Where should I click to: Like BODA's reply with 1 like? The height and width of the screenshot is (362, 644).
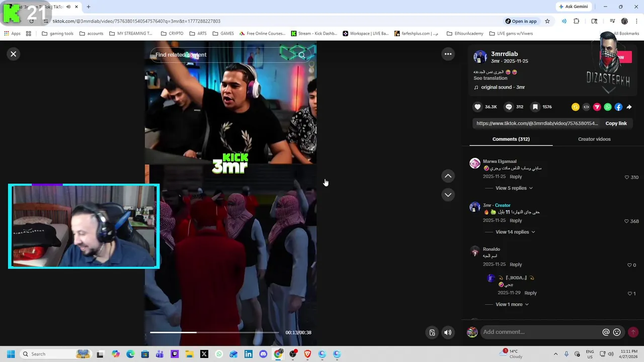click(629, 293)
